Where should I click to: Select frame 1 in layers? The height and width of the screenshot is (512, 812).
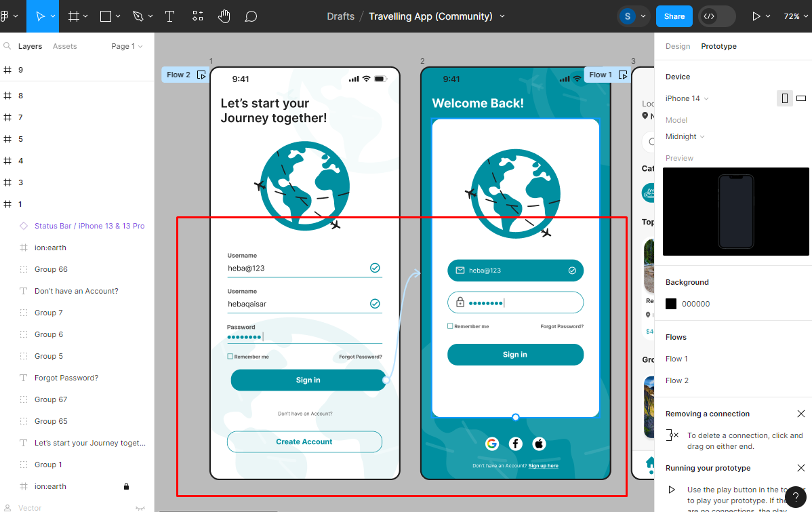point(77,205)
